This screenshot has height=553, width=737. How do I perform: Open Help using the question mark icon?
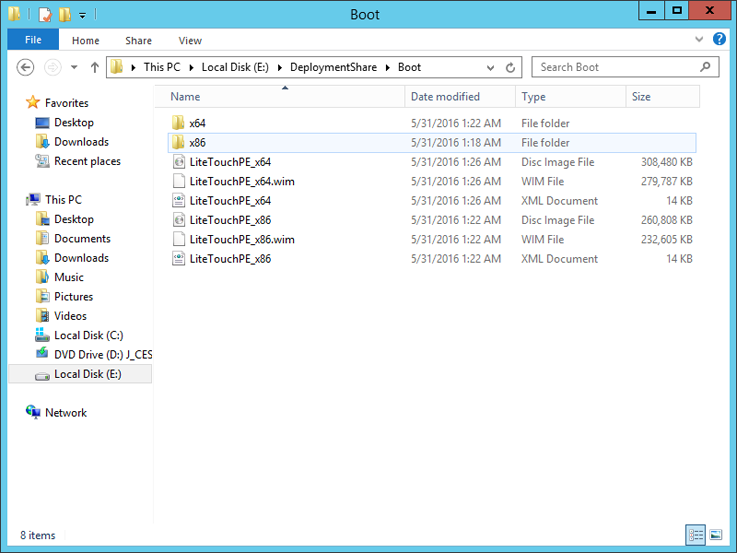point(717,40)
